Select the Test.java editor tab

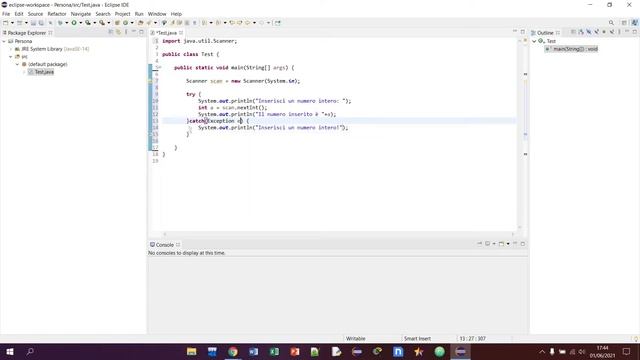[166, 33]
